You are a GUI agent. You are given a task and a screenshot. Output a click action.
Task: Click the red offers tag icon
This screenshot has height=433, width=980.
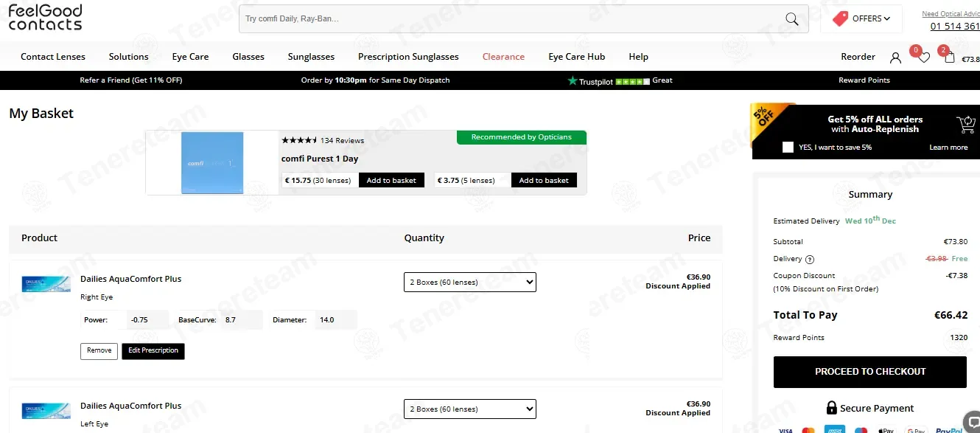(840, 18)
